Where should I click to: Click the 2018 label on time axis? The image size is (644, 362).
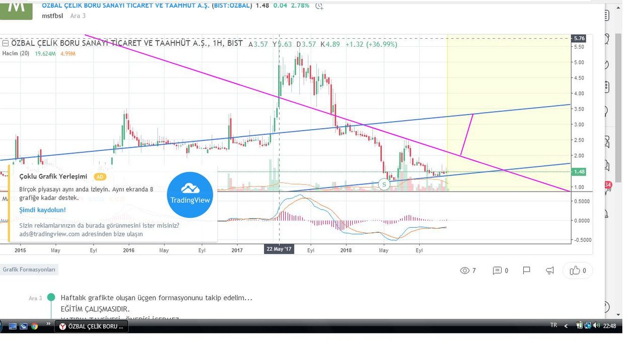click(346, 250)
